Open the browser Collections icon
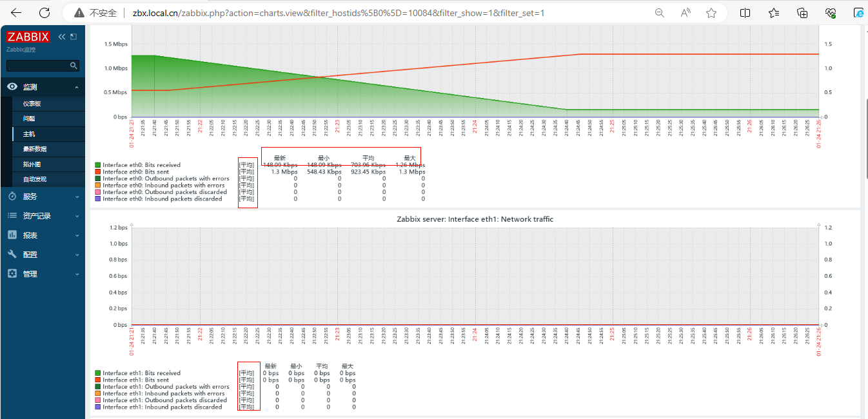Image resolution: width=868 pixels, height=419 pixels. coord(802,13)
